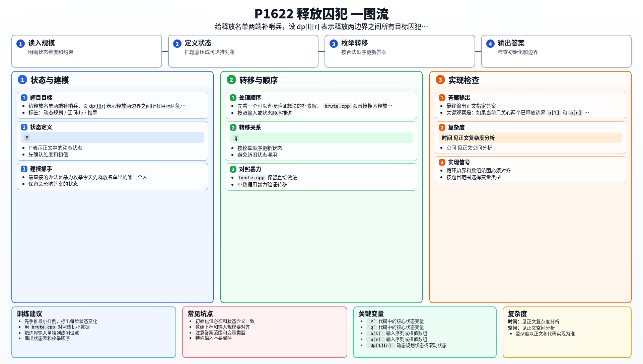The width and height of the screenshot is (643, 364).
Task: Click the line 先确认维度和初值
Action: (x=48, y=155)
